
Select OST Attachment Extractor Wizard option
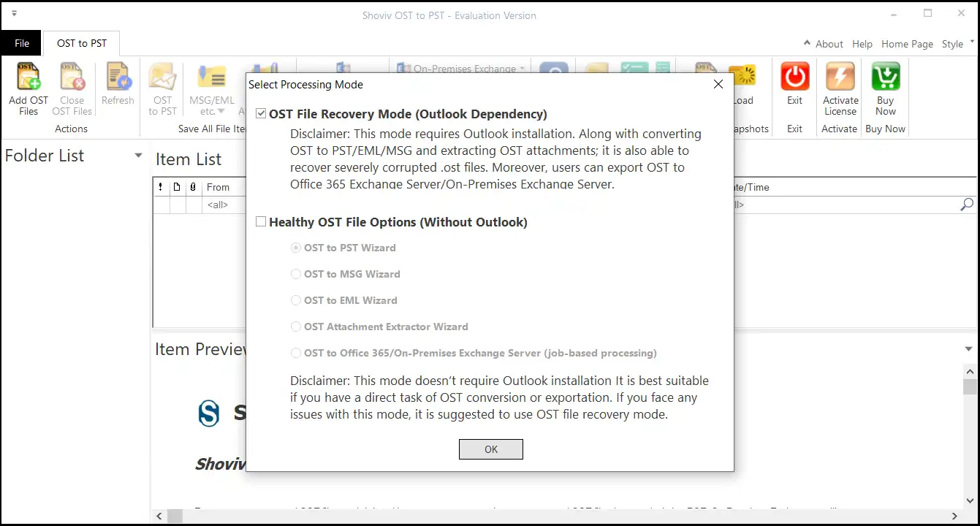point(296,327)
